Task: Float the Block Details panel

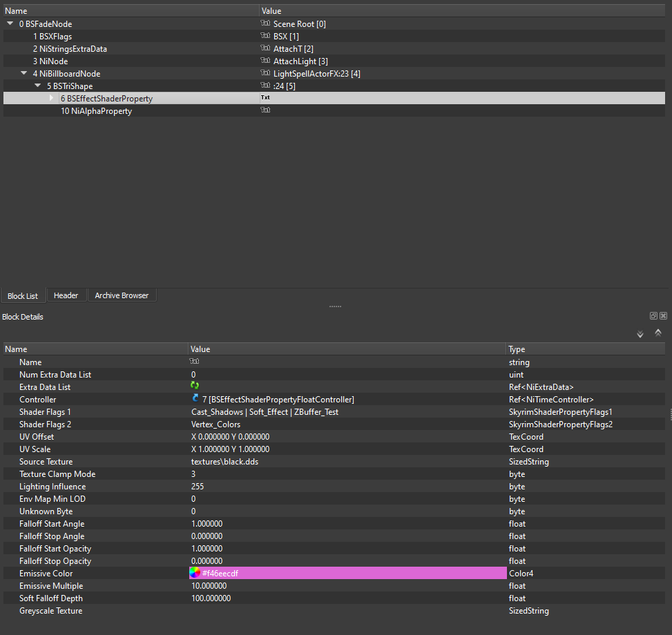Action: click(653, 316)
